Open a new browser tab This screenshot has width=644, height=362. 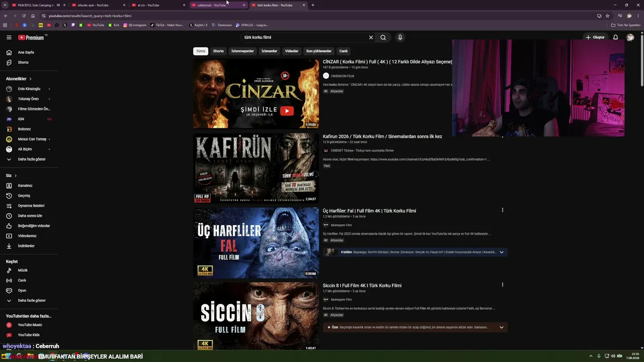312,5
